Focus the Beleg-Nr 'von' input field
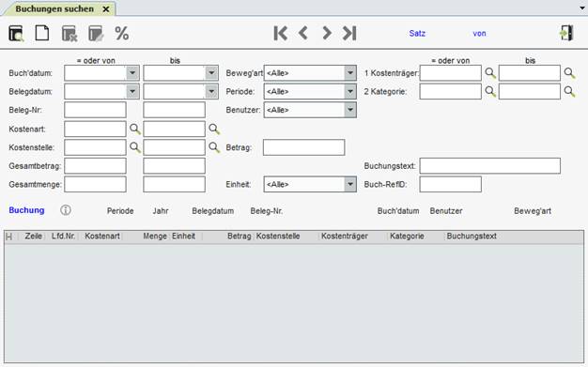The width and height of the screenshot is (588, 367). point(95,110)
